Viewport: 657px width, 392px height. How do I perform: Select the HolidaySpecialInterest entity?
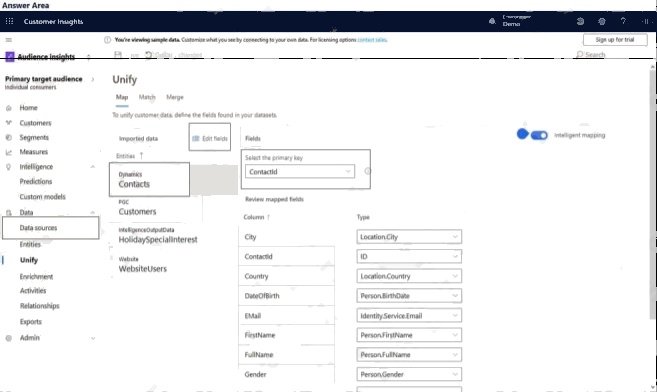pyautogui.click(x=158, y=237)
